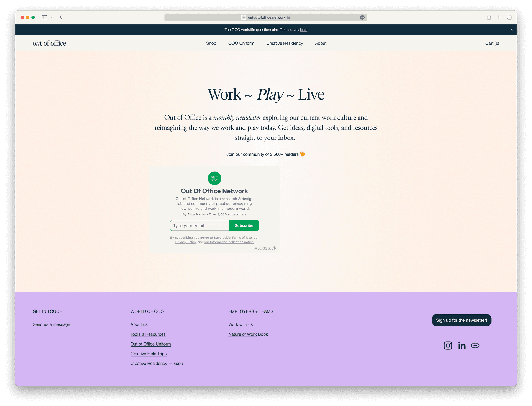
Task: Click Sign up for the newsletter button
Action: click(461, 320)
